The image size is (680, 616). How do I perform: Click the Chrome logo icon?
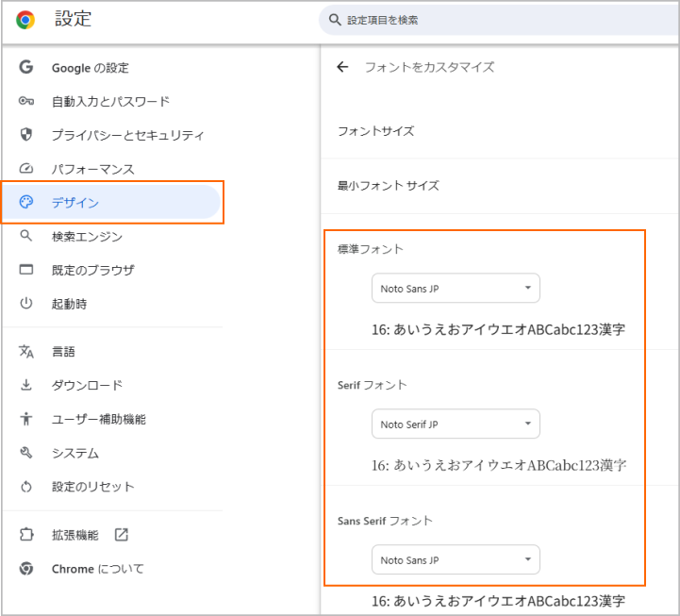click(x=25, y=20)
